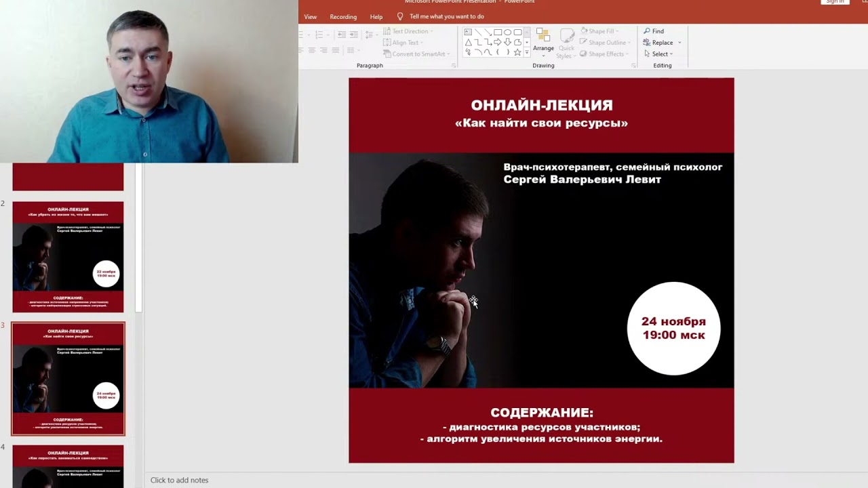
Task: Open the Quick Styles dropdown
Action: [566, 42]
